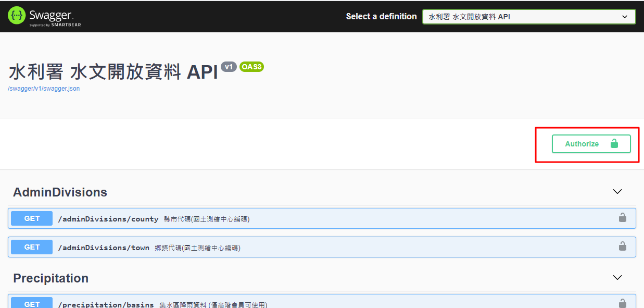Collapse Precipitation section using its chevron
Viewport: 644px width, 308px height.
click(617, 278)
